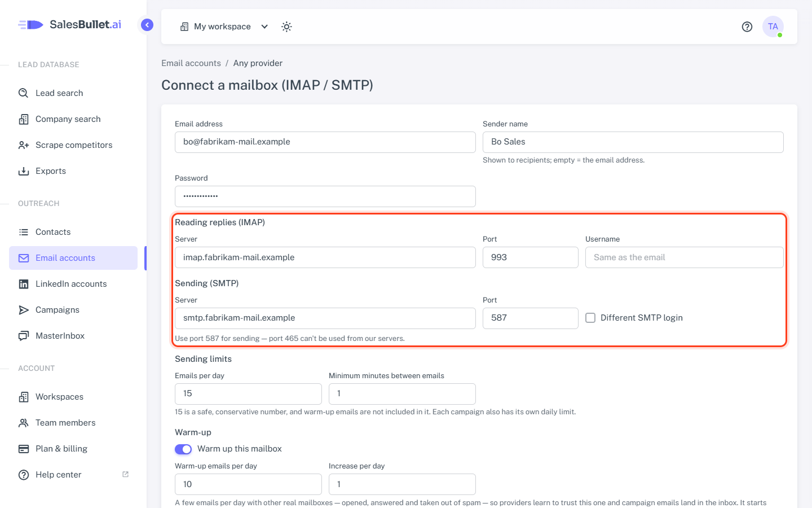
Task: Focus the Password field
Action: 325,196
